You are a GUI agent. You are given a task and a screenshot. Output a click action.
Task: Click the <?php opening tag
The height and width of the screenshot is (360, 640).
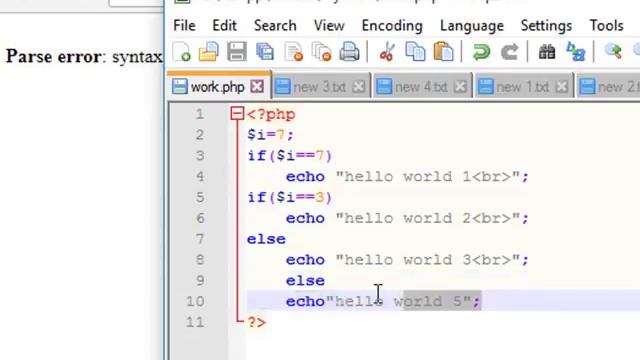pos(271,114)
